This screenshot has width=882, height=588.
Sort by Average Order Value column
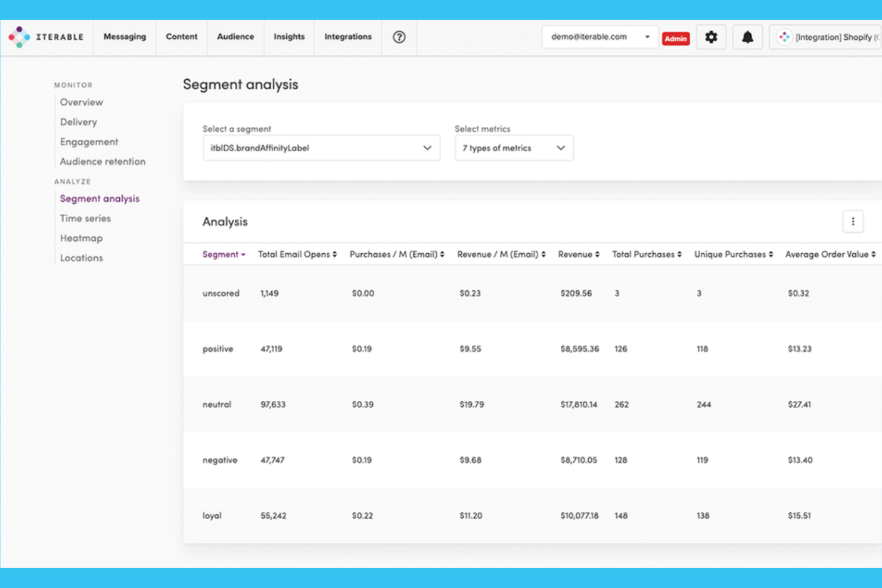coord(830,254)
